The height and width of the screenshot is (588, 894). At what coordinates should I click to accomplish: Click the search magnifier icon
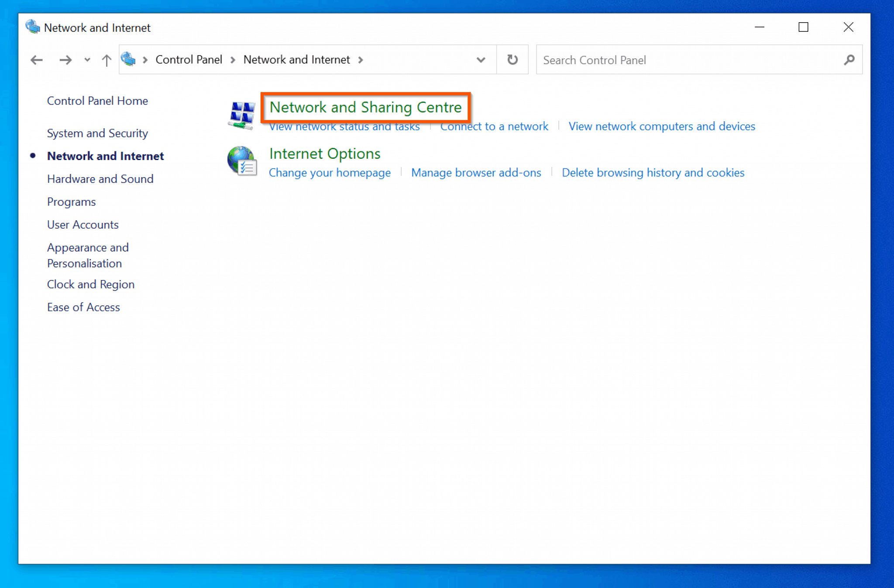(849, 60)
